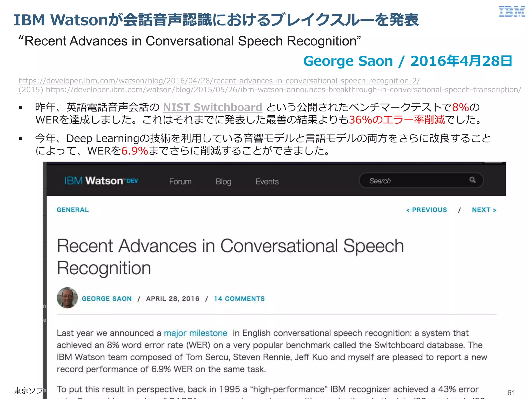Viewport: 532px width, 399px height.
Task: Click the IBM logo in top corner
Action: pyautogui.click(x=512, y=12)
